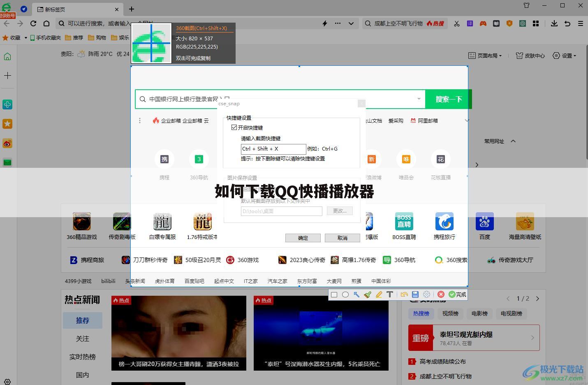Click the 热搜 search box in toolbar
The height and width of the screenshot is (385, 588).
click(x=405, y=23)
